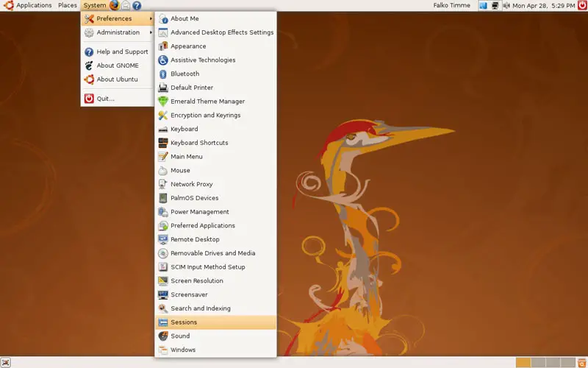Click the Keyboard Shortcuts icon
The width and height of the screenshot is (588, 368).
[x=163, y=143]
